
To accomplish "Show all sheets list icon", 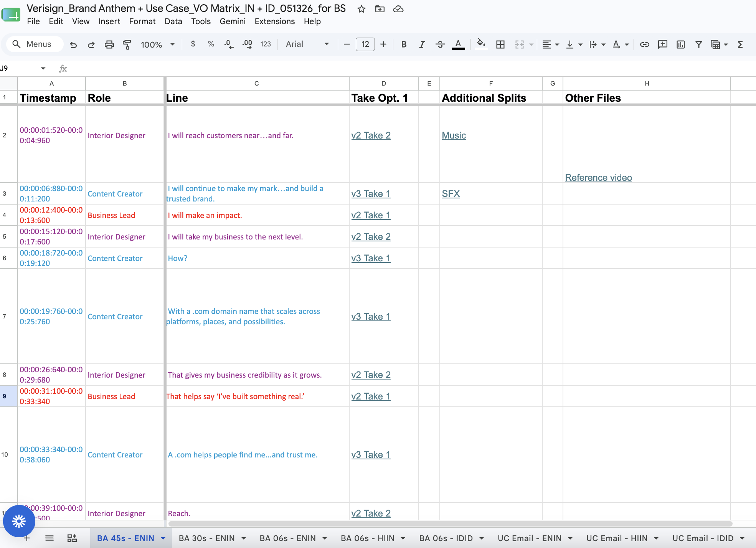I will point(50,538).
